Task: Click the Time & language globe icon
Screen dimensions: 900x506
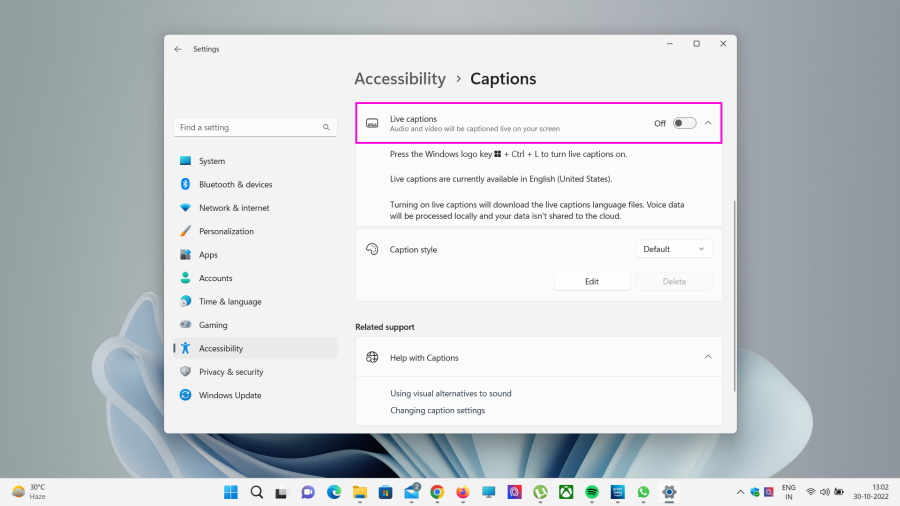Action: point(185,302)
